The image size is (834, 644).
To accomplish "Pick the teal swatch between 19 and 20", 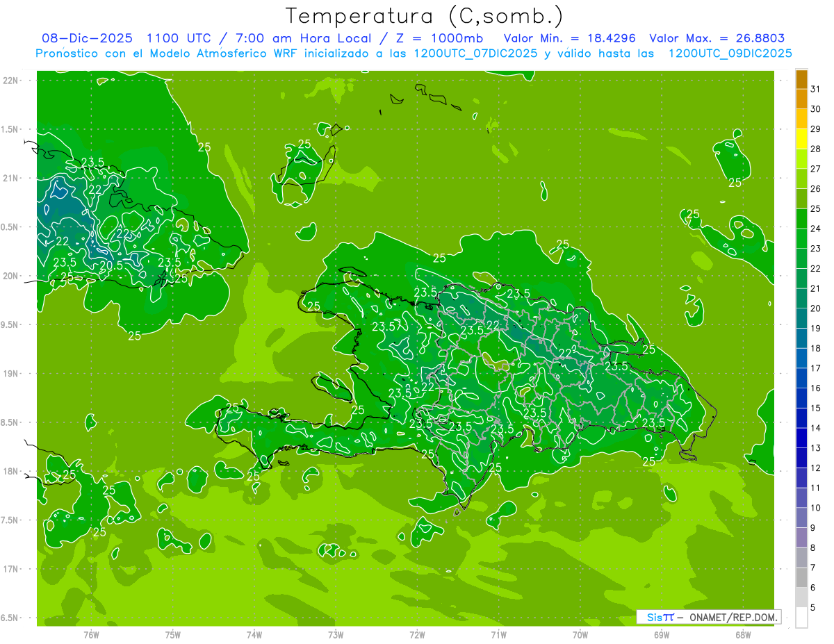I will (x=801, y=318).
